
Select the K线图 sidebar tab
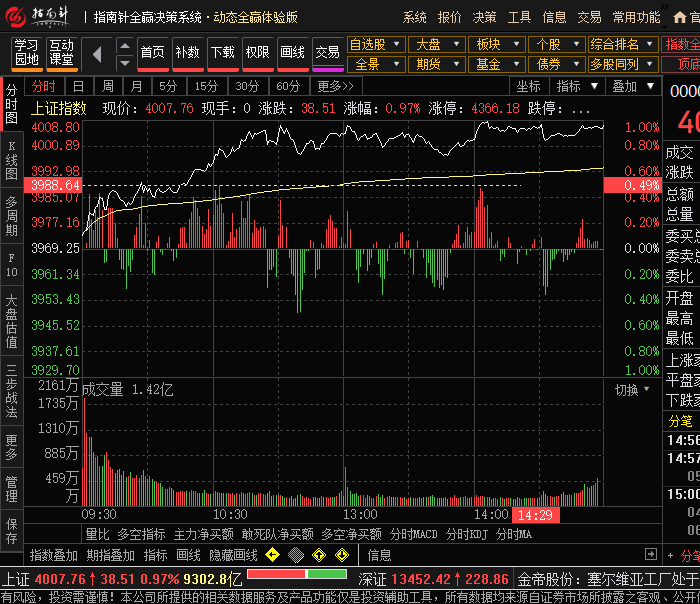tap(12, 160)
